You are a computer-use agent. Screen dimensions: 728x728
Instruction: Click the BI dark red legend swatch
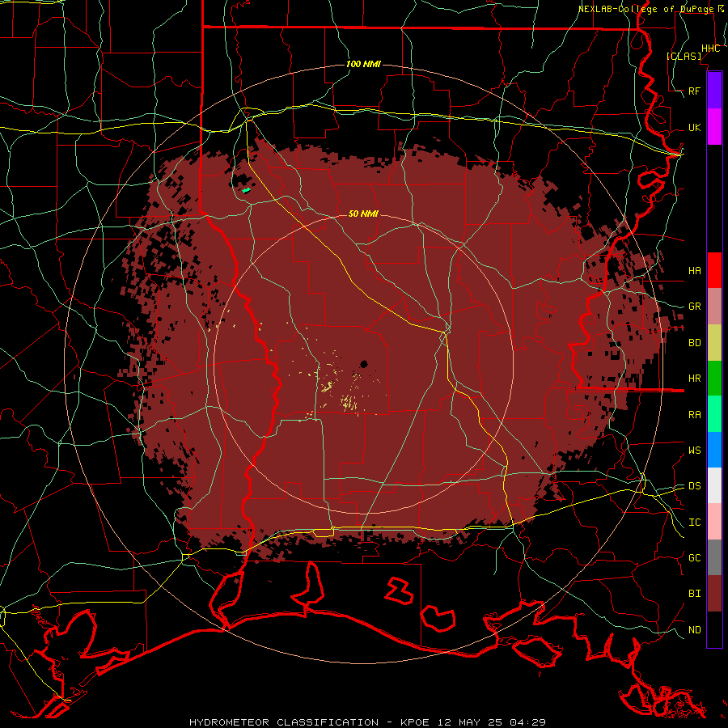point(714,594)
